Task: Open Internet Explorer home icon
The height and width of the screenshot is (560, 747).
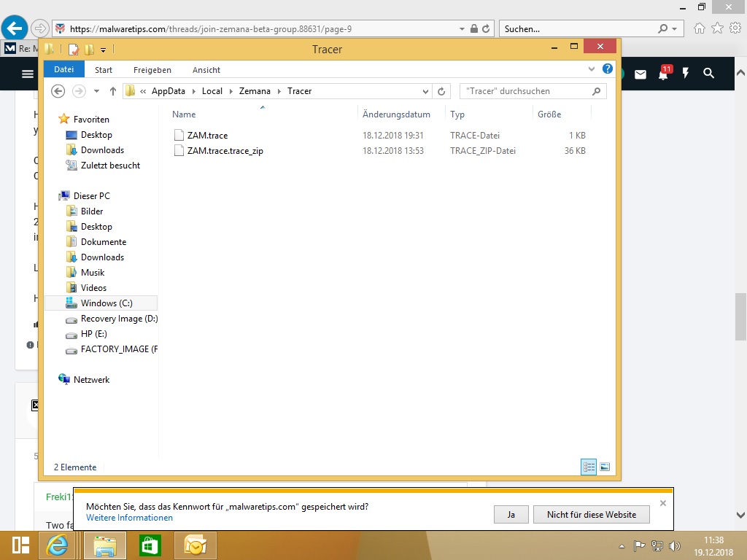Action: point(699,28)
